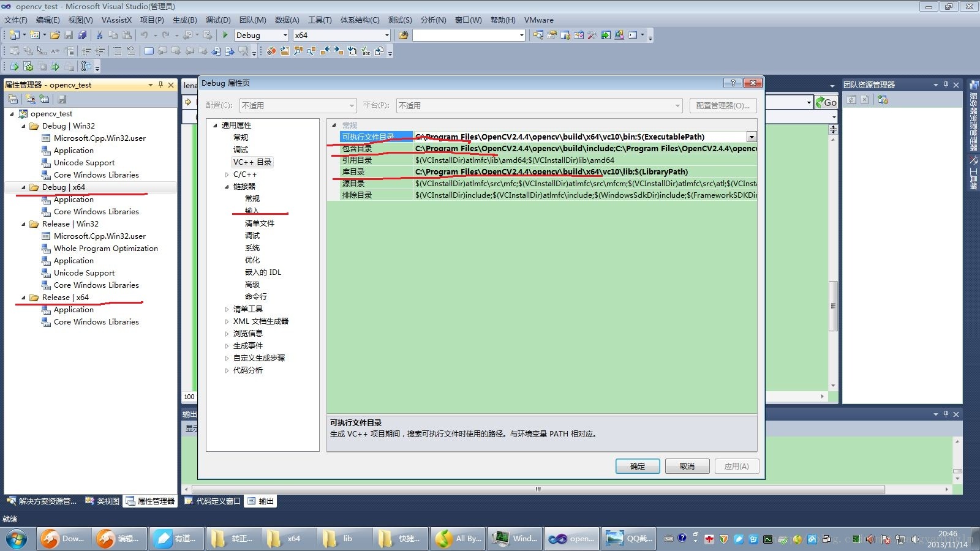Open the executable directories value dropdown arrow
Image resolution: width=980 pixels, height=551 pixels.
click(x=752, y=137)
